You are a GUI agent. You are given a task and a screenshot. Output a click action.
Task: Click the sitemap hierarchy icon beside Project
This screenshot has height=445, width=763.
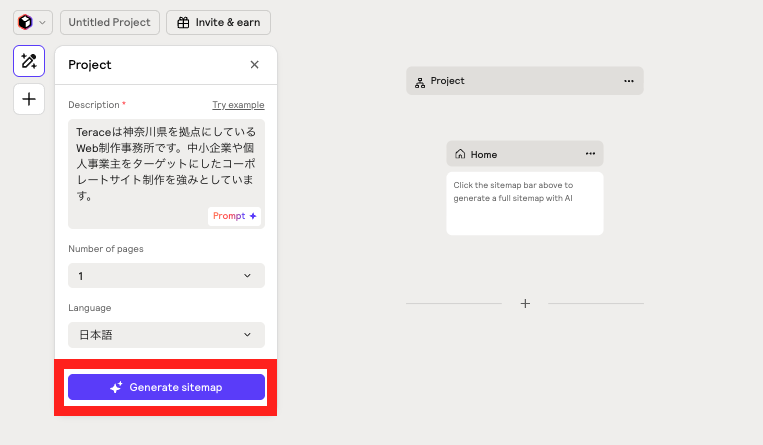(420, 81)
